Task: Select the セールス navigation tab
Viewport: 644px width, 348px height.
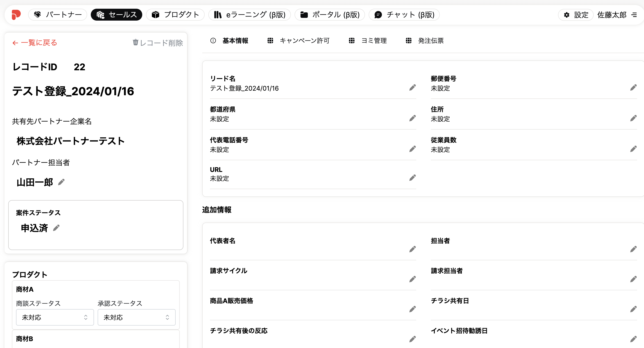Action: [x=116, y=15]
